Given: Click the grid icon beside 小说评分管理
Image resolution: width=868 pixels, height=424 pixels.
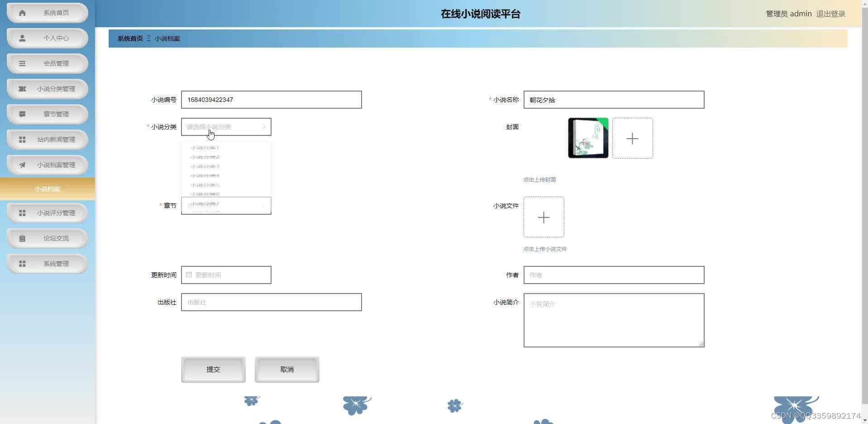Looking at the screenshot, I should (22, 213).
